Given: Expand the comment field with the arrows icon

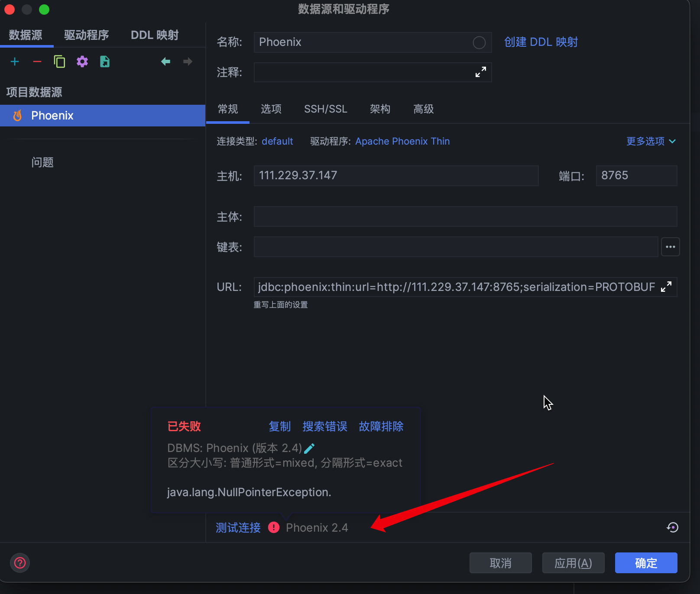Looking at the screenshot, I should click(x=480, y=72).
